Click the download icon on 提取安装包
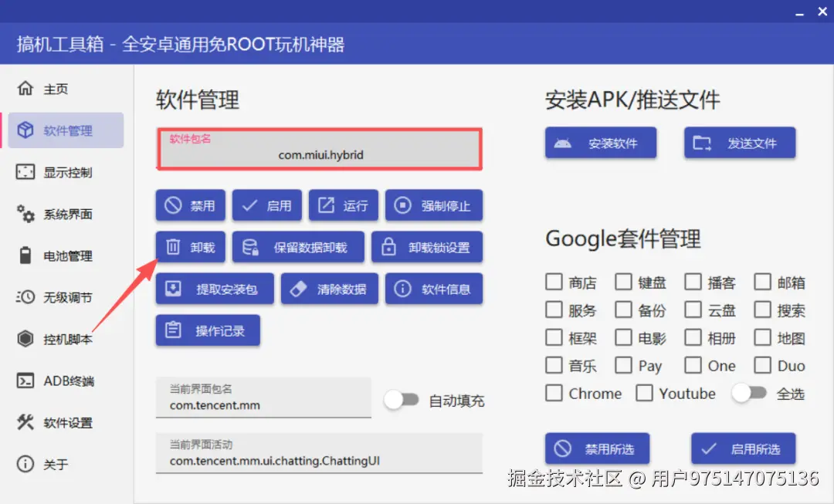Screen dimensions: 834x504 point(173,289)
